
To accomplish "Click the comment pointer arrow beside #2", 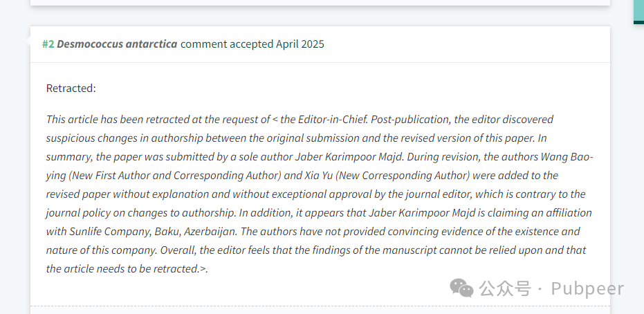I will 28,41.
